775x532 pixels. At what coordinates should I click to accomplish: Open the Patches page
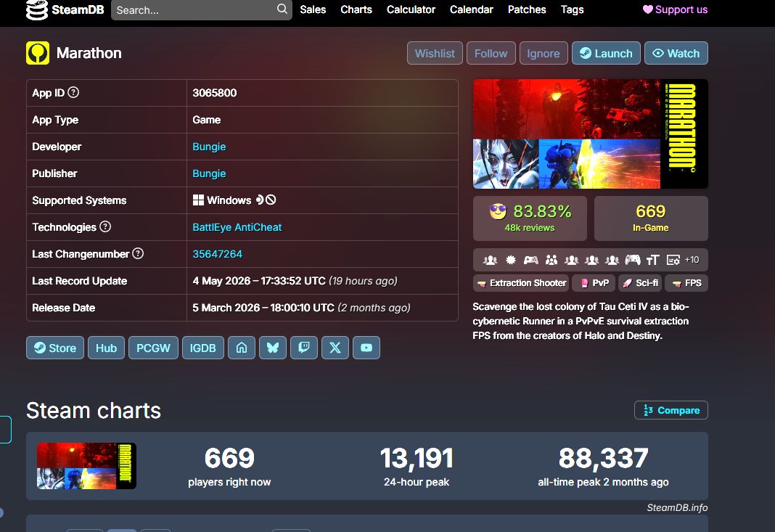[527, 9]
